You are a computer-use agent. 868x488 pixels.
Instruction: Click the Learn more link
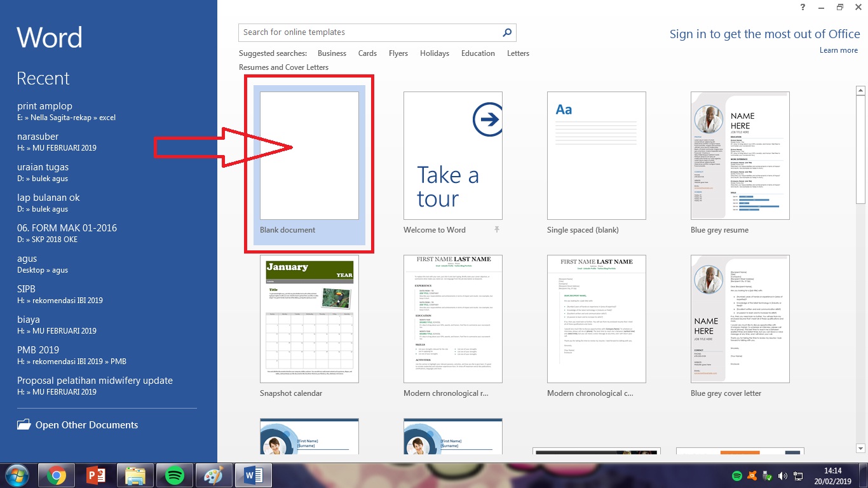[x=838, y=50]
